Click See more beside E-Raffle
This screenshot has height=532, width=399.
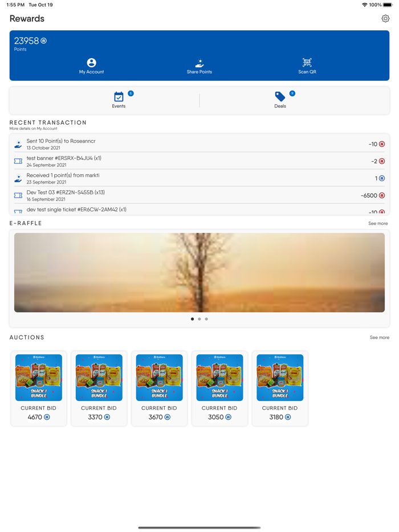point(378,223)
